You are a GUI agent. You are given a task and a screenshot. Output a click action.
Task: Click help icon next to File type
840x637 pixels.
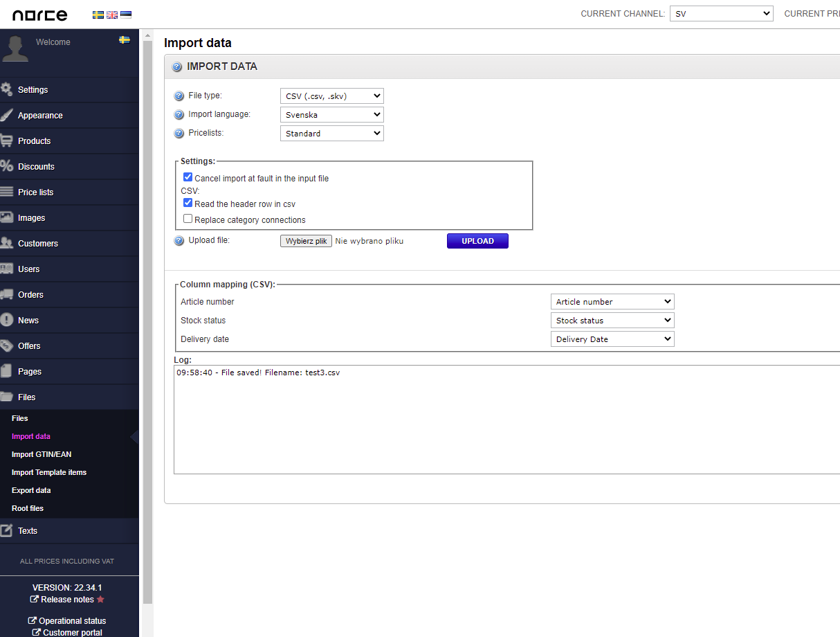pyautogui.click(x=179, y=96)
